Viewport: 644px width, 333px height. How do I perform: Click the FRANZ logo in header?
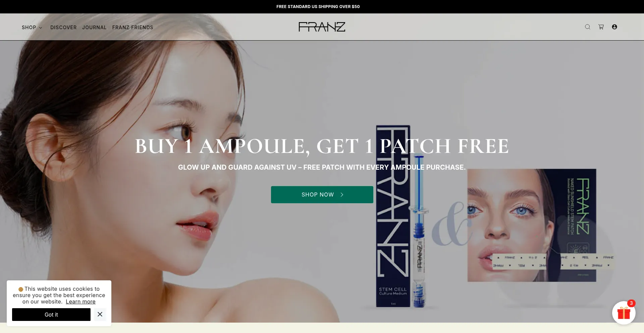[322, 27]
